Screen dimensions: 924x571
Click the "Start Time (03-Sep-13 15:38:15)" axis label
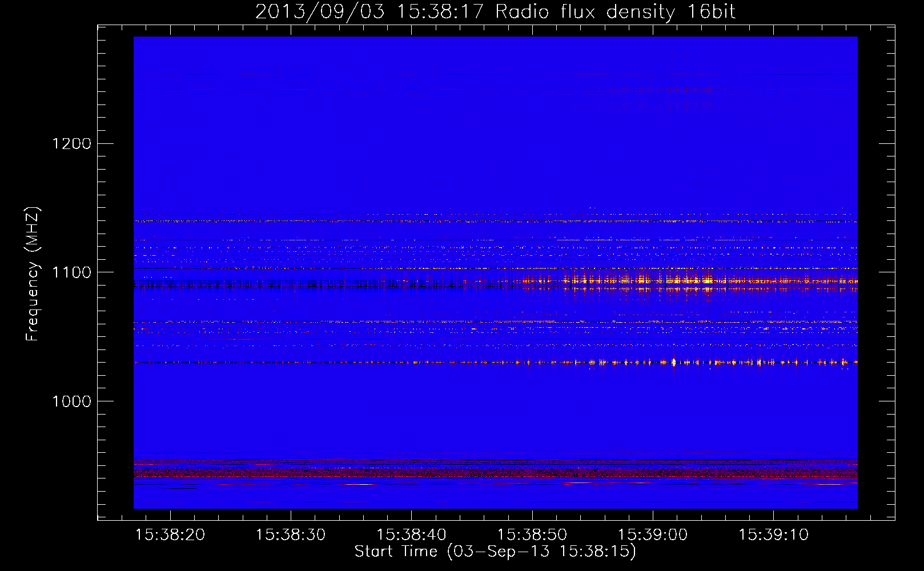pyautogui.click(x=495, y=552)
